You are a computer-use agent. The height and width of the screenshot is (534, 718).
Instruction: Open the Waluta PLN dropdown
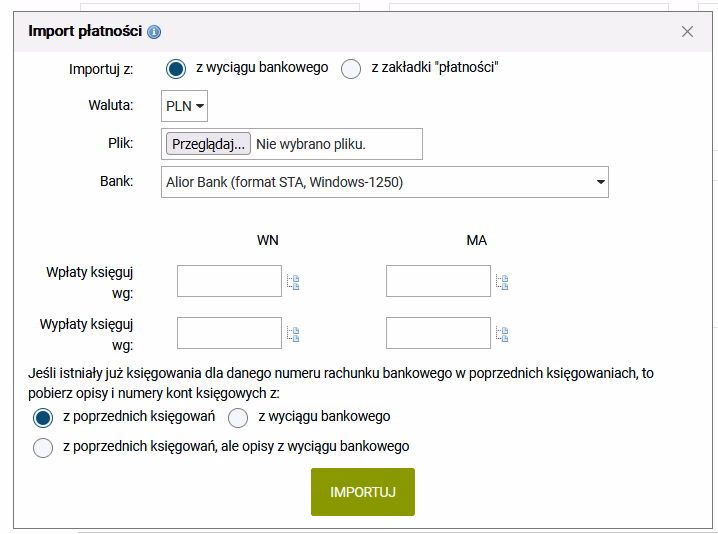pos(184,106)
